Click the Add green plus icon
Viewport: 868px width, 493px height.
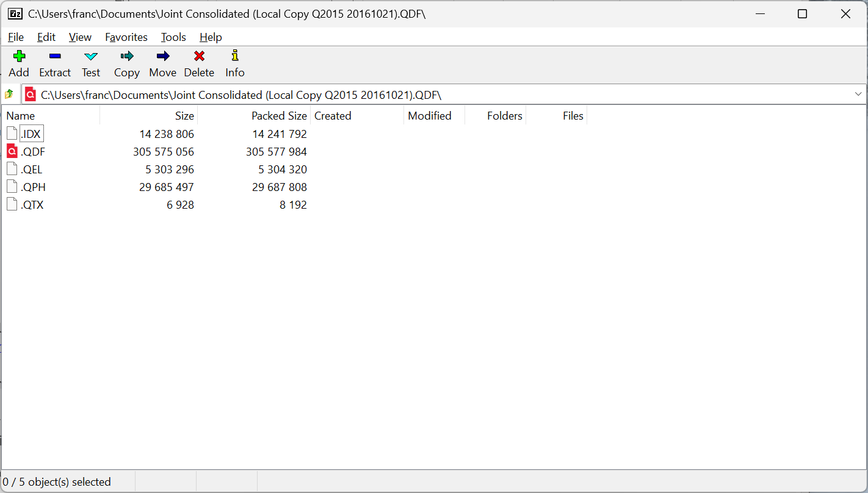pos(19,56)
